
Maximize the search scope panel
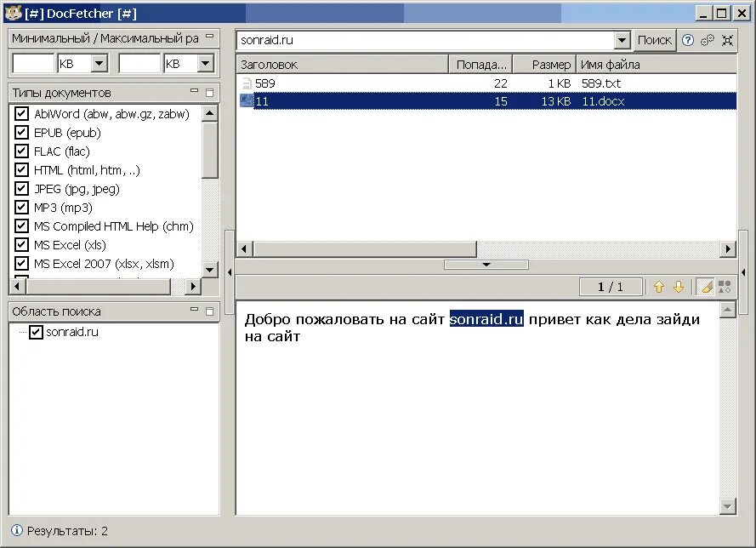click(x=209, y=311)
